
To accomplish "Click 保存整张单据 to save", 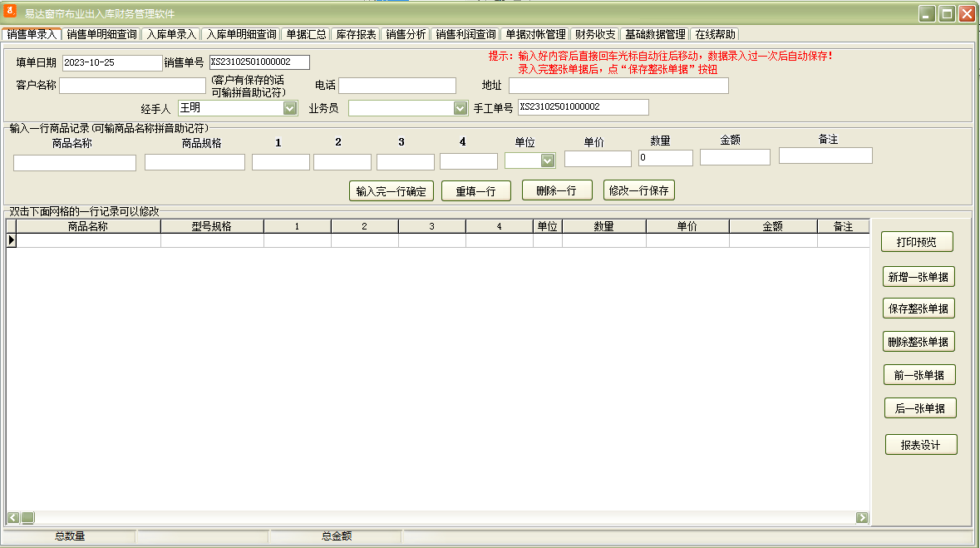I will 918,309.
